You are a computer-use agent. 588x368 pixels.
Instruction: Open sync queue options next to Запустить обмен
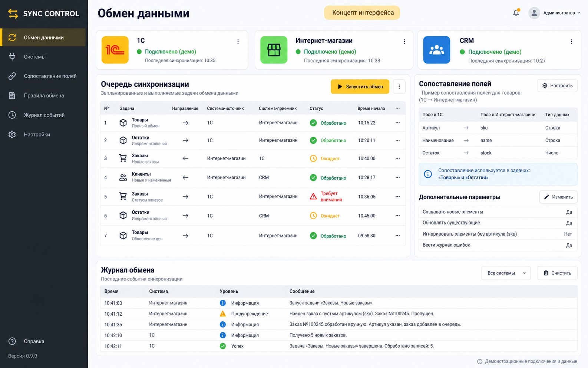pos(399,86)
